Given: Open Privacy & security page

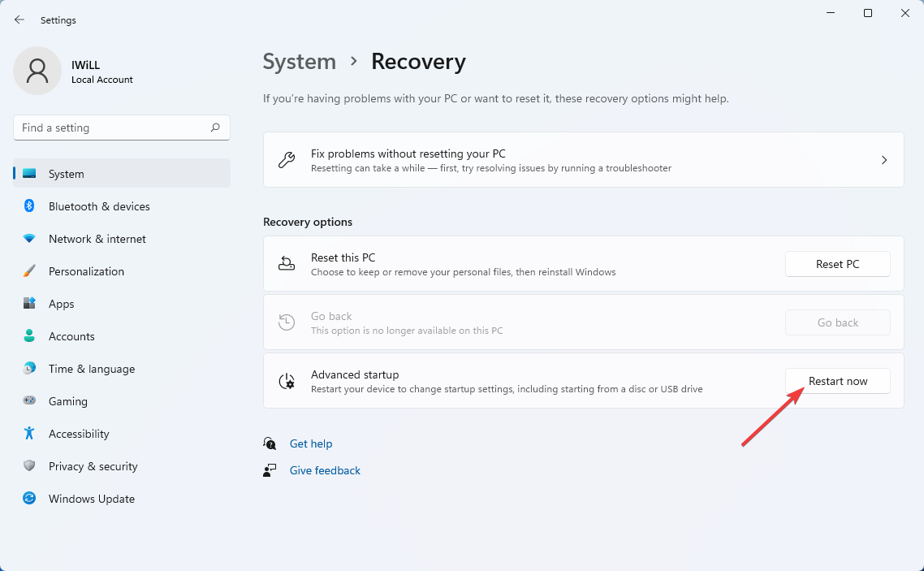Looking at the screenshot, I should coord(122,465).
